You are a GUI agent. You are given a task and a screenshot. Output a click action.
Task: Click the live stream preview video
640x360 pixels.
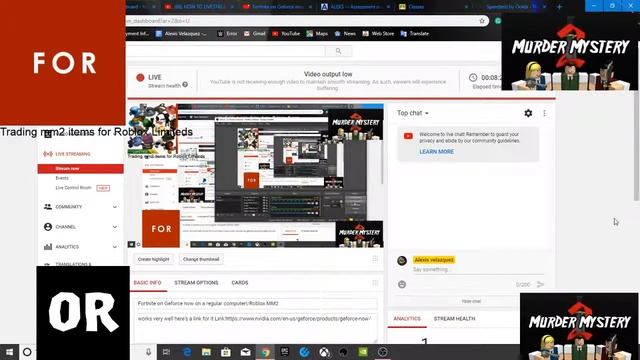click(256, 176)
